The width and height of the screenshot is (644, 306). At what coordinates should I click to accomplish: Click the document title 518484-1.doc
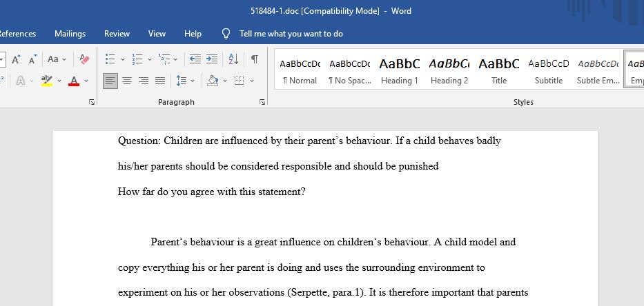pos(274,11)
